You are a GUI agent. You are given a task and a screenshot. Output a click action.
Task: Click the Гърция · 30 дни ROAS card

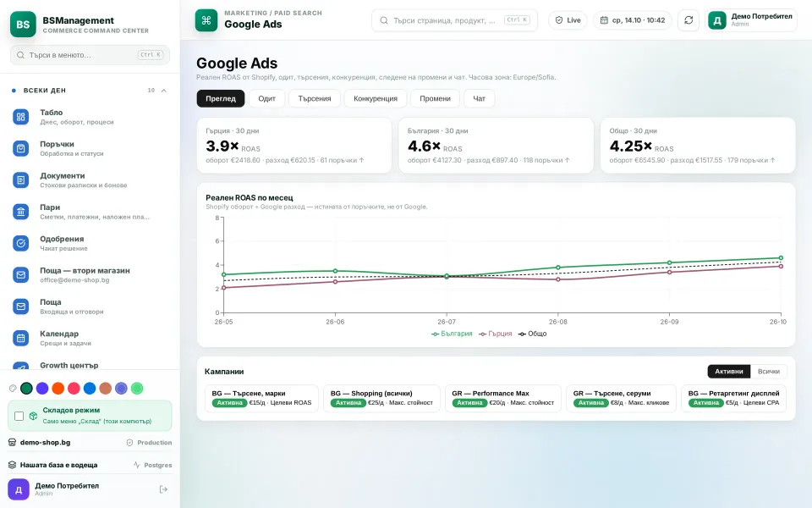(x=294, y=145)
